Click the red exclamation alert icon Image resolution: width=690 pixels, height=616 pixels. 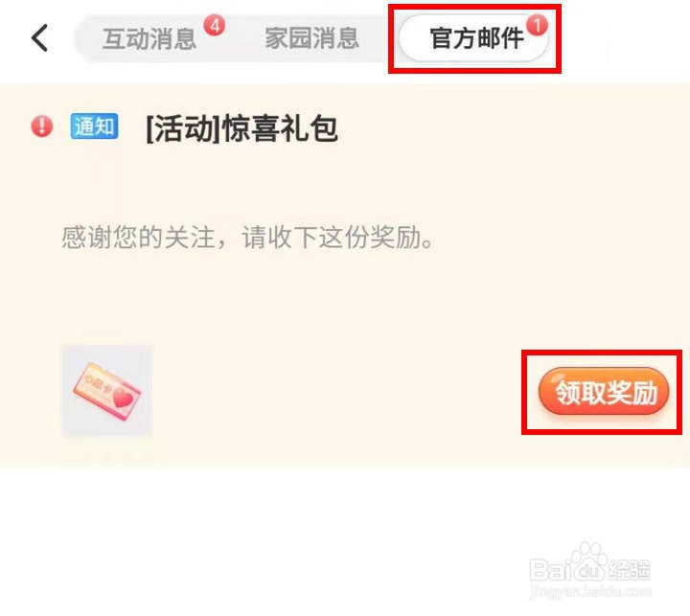[42, 126]
